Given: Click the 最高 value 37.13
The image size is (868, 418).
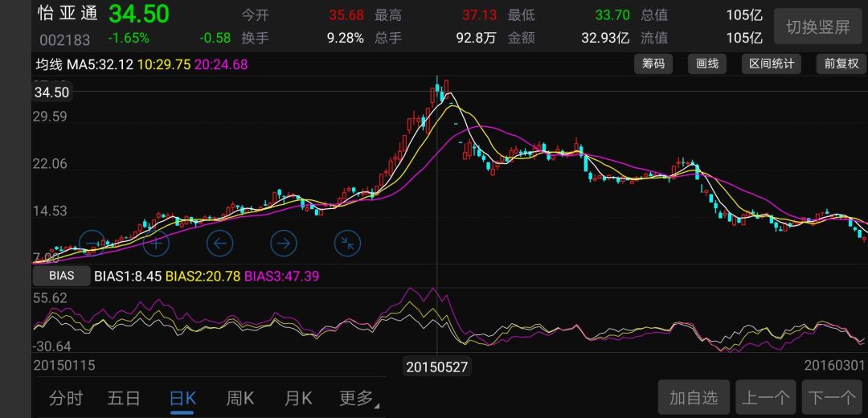Looking at the screenshot, I should (479, 15).
